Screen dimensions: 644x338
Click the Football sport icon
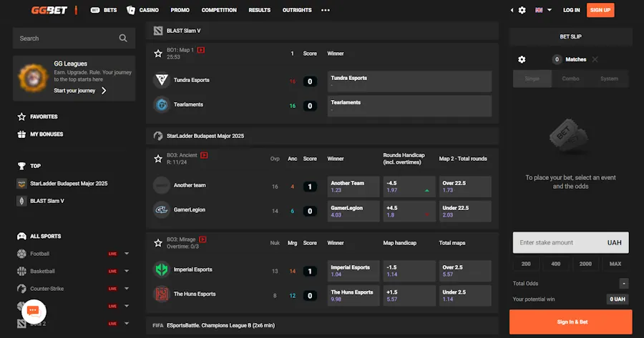tap(21, 254)
